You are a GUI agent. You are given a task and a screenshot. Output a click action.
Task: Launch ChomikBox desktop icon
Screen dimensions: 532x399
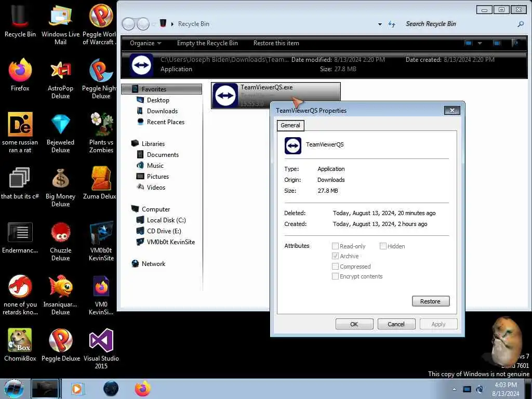click(20, 345)
